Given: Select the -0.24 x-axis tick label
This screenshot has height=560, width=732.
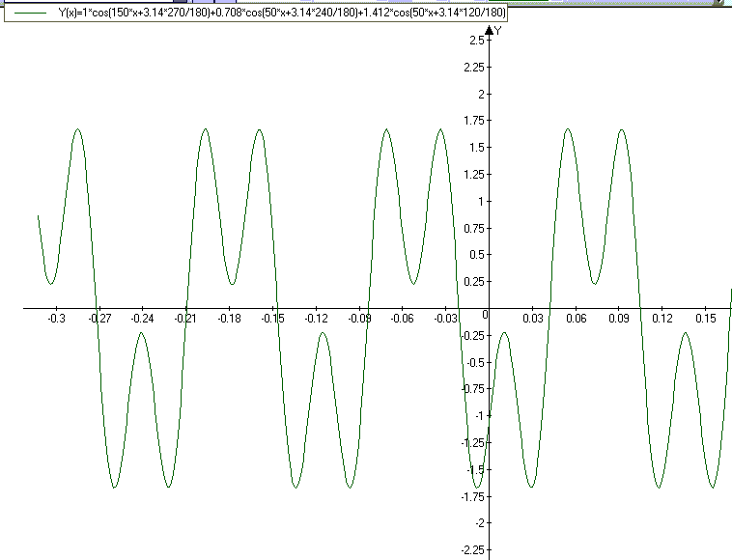Looking at the screenshot, I should (x=142, y=319).
